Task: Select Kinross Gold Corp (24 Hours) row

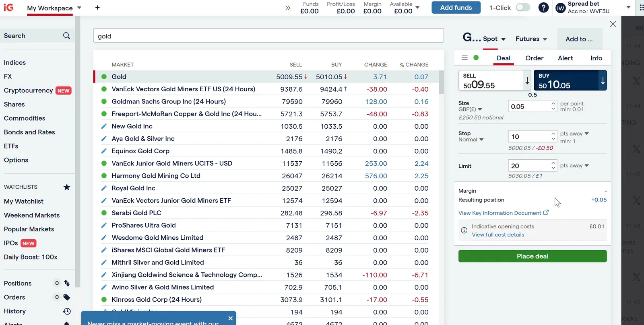Action: (266, 300)
